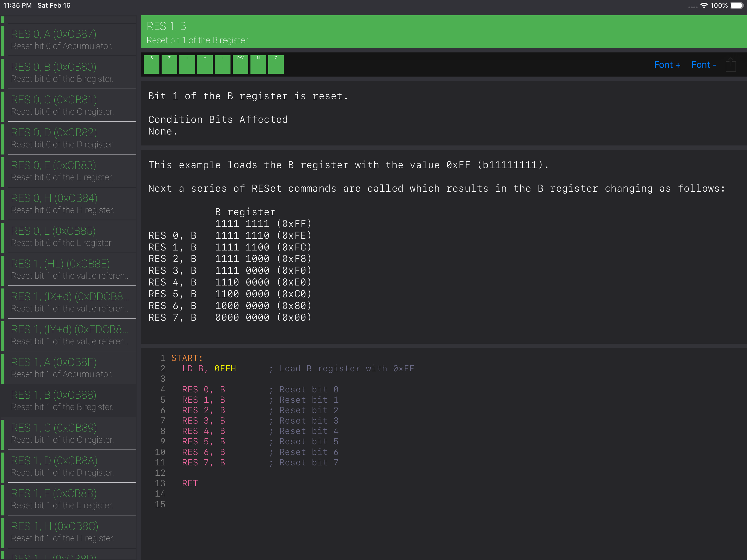Tap the Wi-Fi status icon

pyautogui.click(x=704, y=5)
